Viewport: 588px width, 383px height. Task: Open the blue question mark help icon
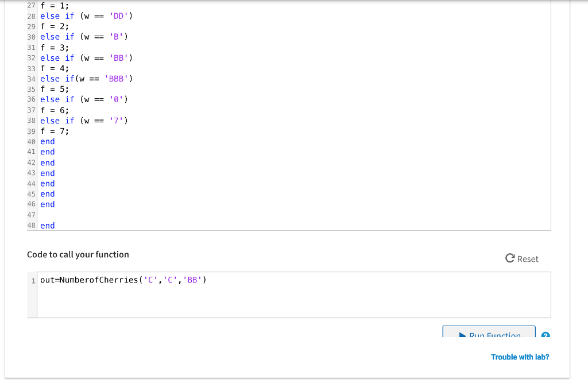545,335
